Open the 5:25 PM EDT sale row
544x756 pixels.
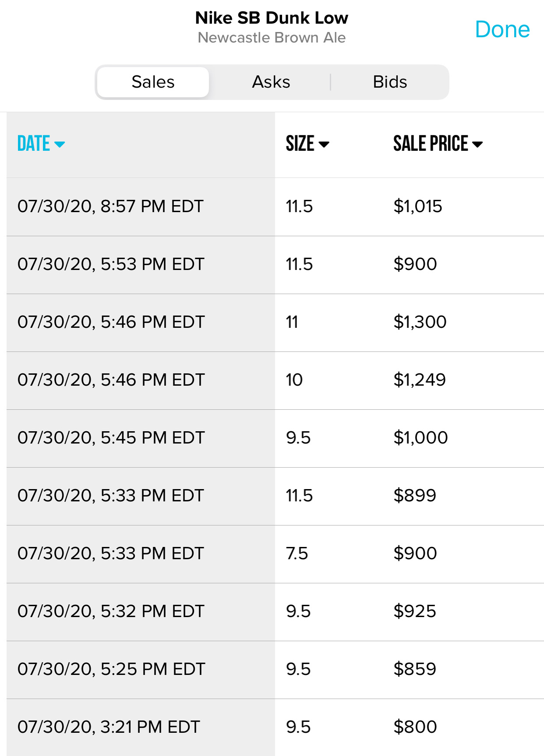275,670
